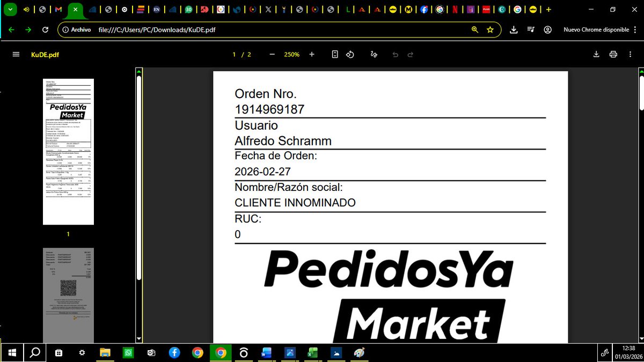Switch to the green 30 tab
The height and width of the screenshot is (362, 644).
(x=189, y=9)
